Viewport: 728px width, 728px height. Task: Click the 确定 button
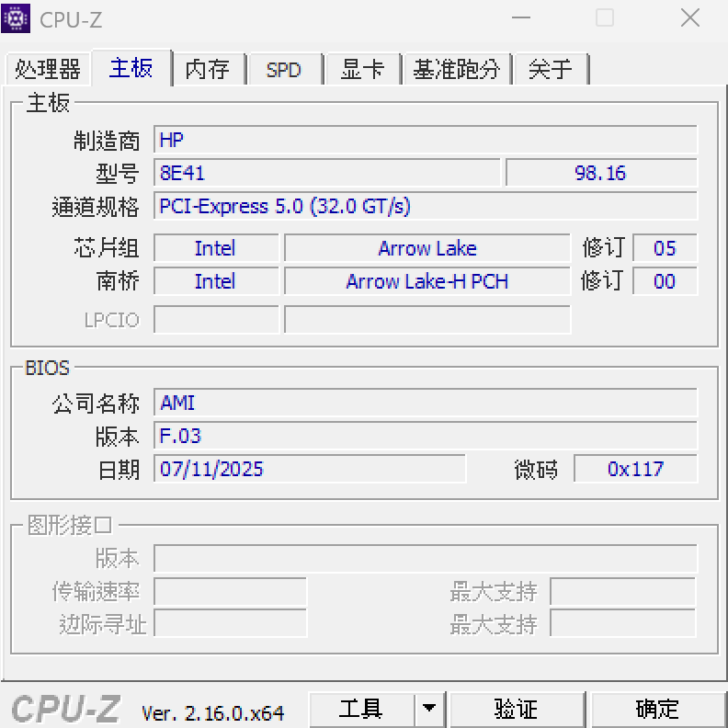(657, 710)
